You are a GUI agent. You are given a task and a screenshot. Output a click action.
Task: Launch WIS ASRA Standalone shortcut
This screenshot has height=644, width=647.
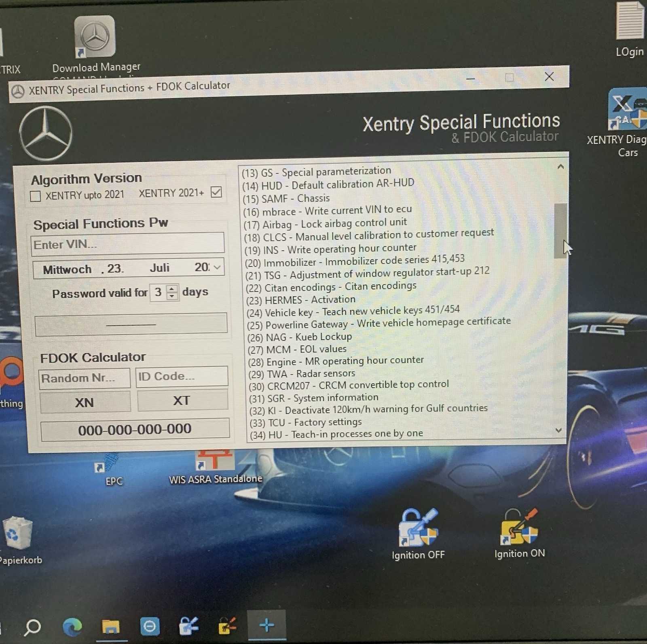click(216, 467)
